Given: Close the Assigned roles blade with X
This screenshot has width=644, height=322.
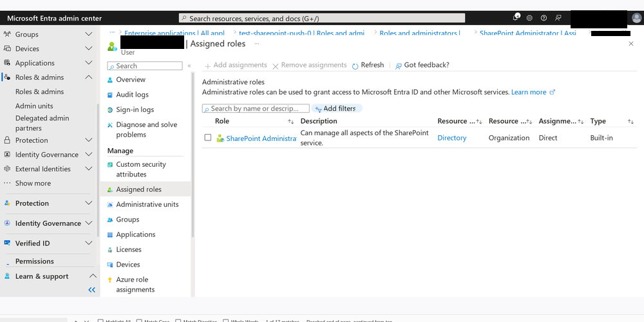Looking at the screenshot, I should [x=631, y=44].
